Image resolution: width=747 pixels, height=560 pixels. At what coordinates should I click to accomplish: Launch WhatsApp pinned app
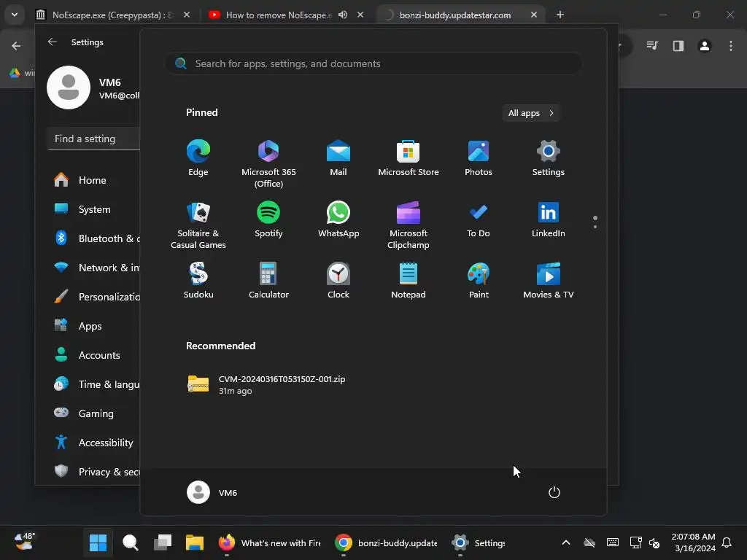pyautogui.click(x=338, y=219)
